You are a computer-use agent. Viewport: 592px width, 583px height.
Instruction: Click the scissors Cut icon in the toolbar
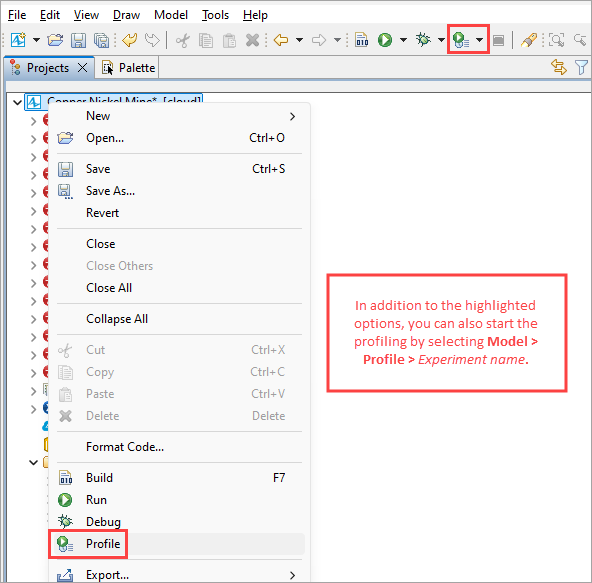pyautogui.click(x=183, y=40)
